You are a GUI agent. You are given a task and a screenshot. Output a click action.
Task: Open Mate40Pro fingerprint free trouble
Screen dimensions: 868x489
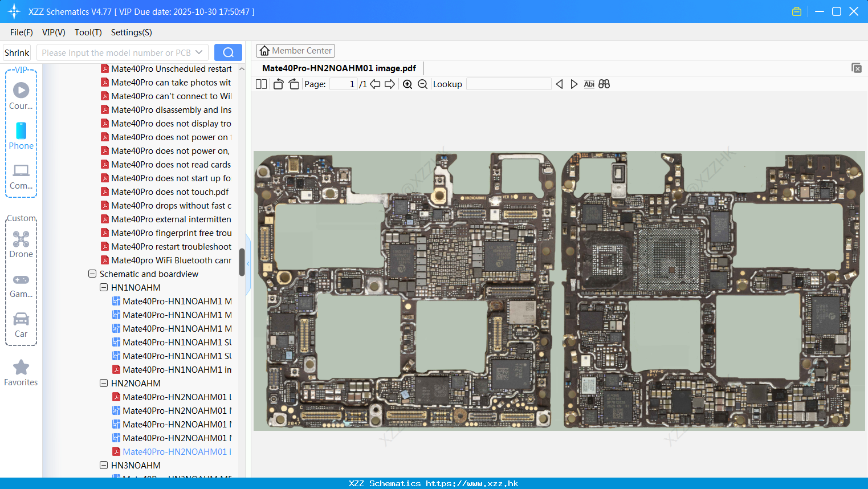coord(166,233)
